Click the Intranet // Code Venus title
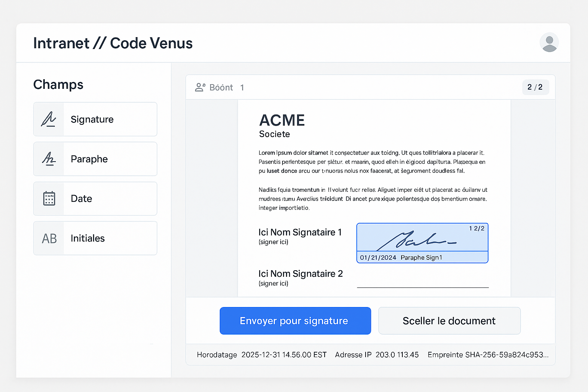Screen dimensions: 588x392 point(113,43)
